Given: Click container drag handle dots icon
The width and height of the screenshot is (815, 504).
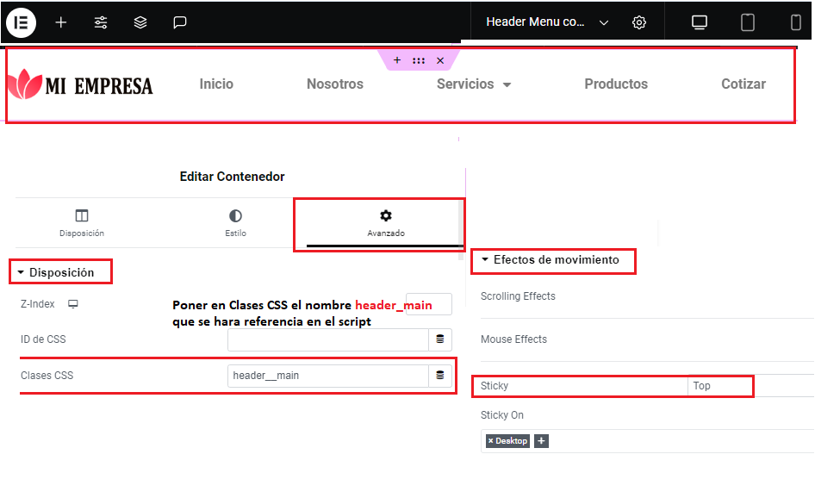Looking at the screenshot, I should click(x=419, y=60).
